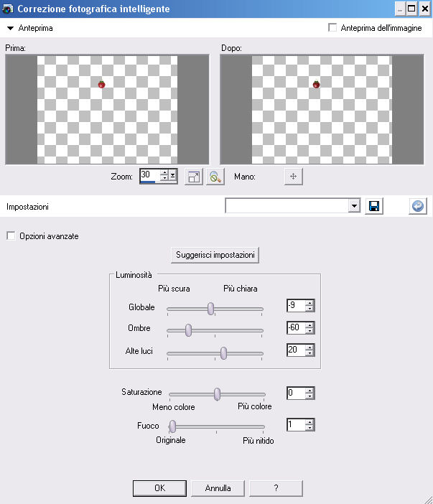Decrement the Globale value spinner down
This screenshot has height=504, width=433.
click(x=309, y=308)
